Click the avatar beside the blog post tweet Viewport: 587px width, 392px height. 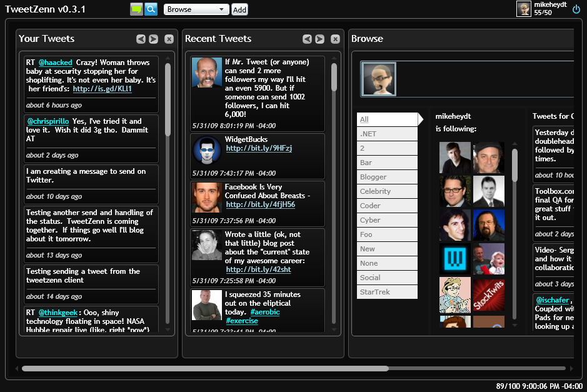pos(207,245)
